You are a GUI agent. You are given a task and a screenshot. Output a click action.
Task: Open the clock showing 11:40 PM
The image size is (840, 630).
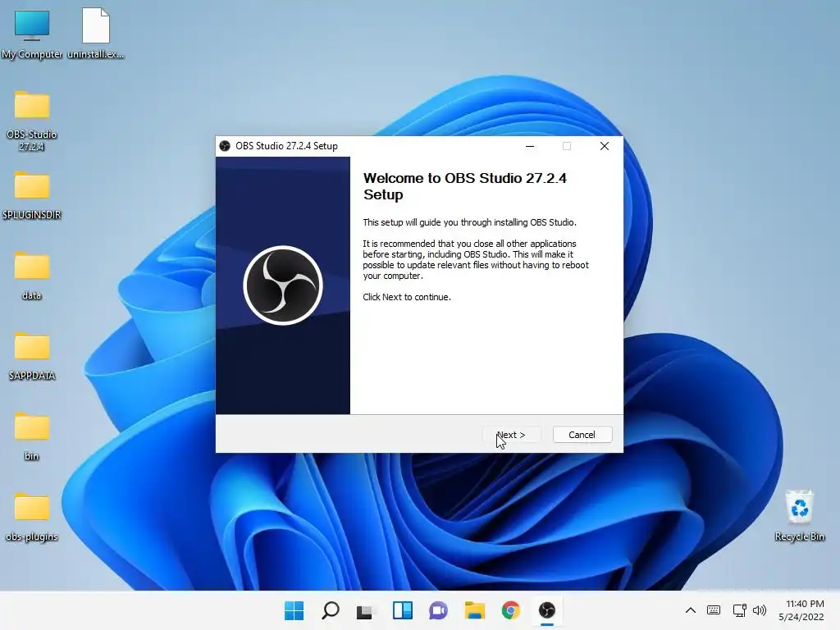click(x=801, y=610)
